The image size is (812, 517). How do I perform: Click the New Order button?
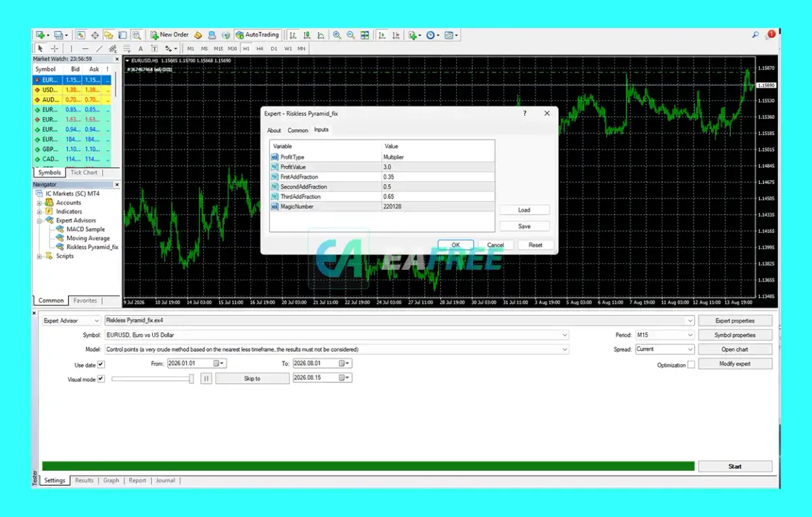(170, 35)
